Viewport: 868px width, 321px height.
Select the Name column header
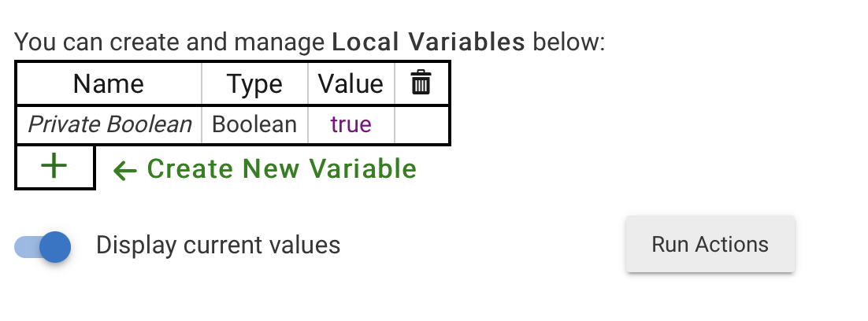[x=109, y=84]
